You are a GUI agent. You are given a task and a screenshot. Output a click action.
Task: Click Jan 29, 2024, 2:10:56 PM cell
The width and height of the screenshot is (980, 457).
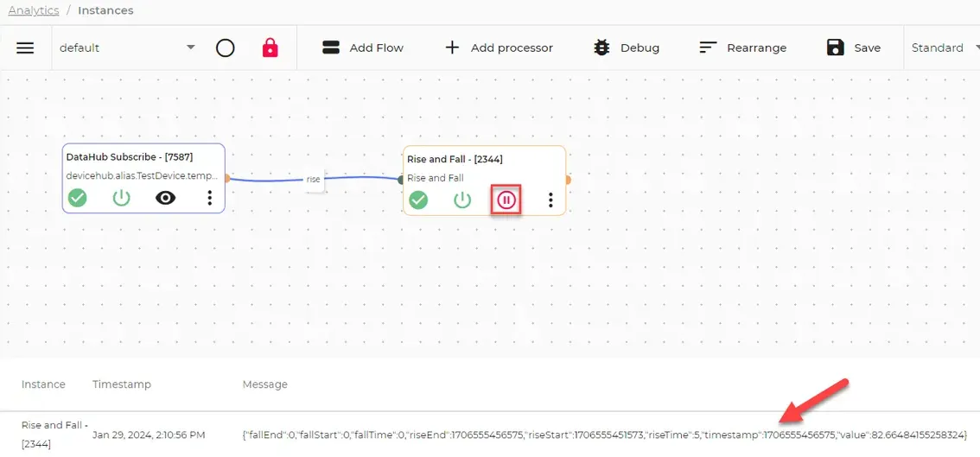point(149,435)
